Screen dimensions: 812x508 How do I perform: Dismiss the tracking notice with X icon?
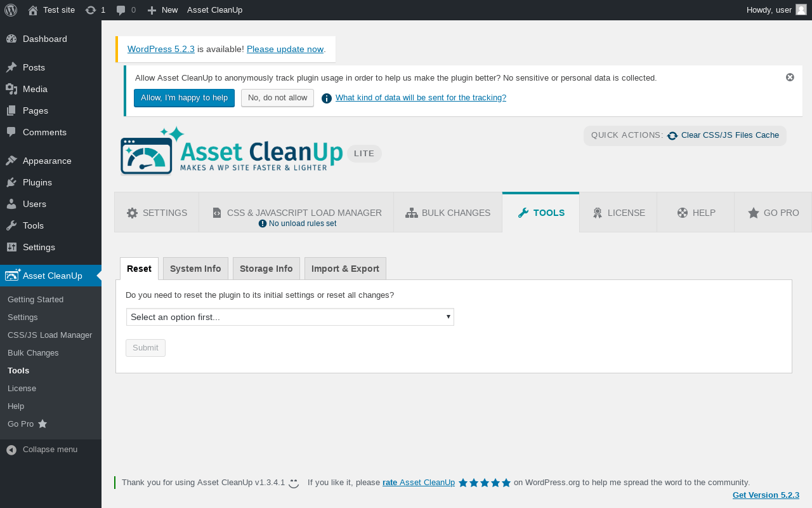pyautogui.click(x=790, y=77)
